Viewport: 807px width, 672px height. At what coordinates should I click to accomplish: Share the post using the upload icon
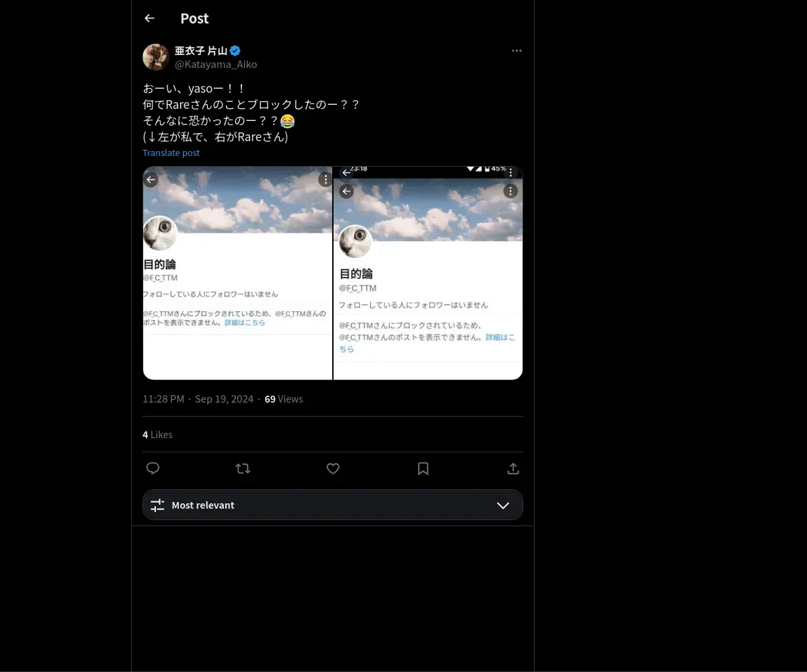513,468
